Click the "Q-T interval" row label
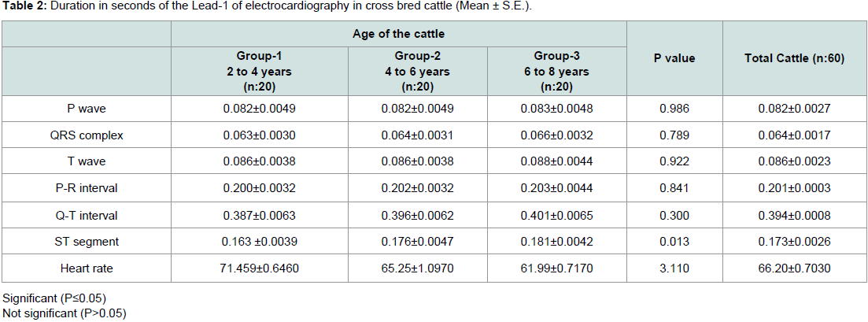Image resolution: width=868 pixels, height=322 pixels. (87, 216)
